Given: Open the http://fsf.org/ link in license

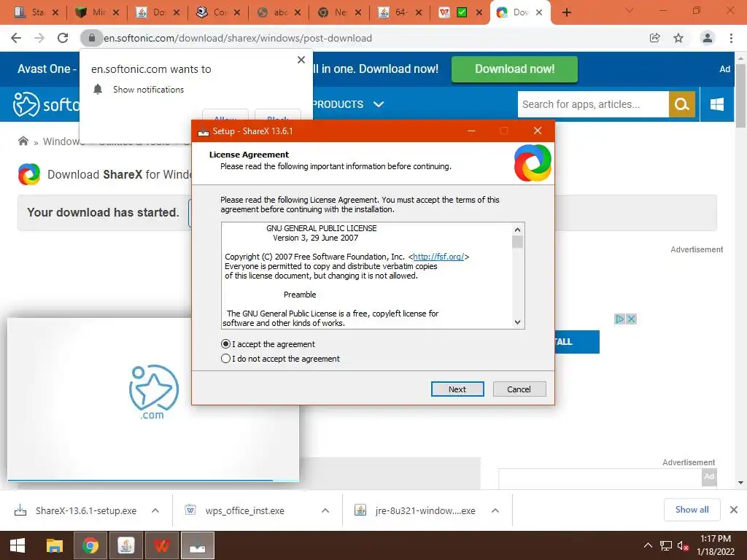Looking at the screenshot, I should tap(438, 257).
